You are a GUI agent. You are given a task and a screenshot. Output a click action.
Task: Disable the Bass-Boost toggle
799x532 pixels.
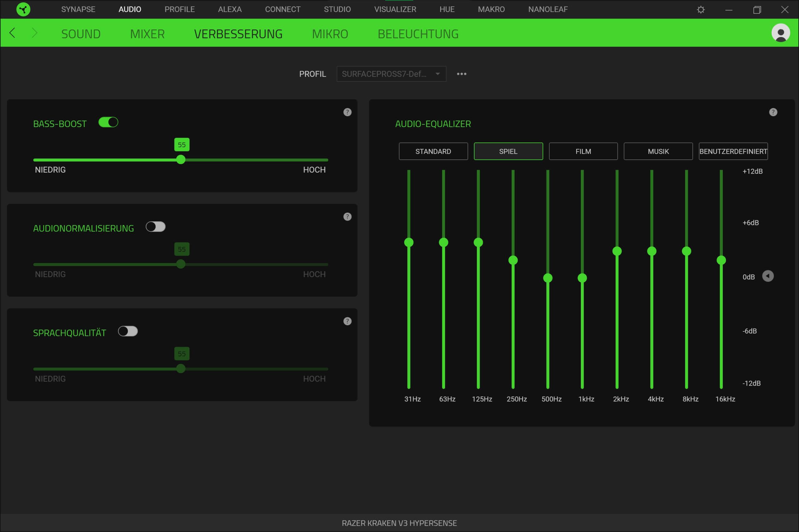108,122
